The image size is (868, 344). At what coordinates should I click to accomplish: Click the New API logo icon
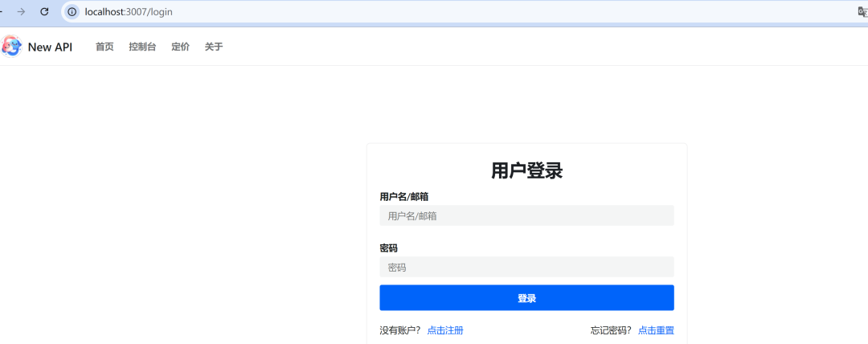[11, 47]
